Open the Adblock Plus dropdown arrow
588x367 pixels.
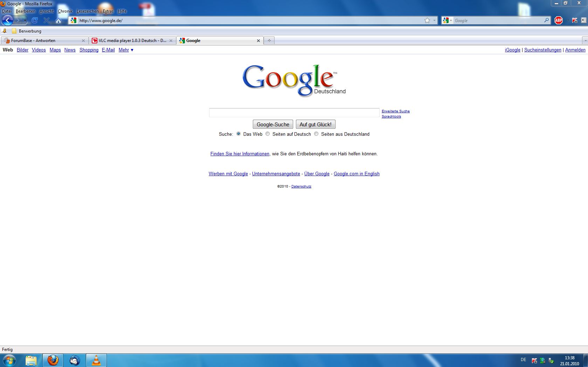click(x=568, y=20)
